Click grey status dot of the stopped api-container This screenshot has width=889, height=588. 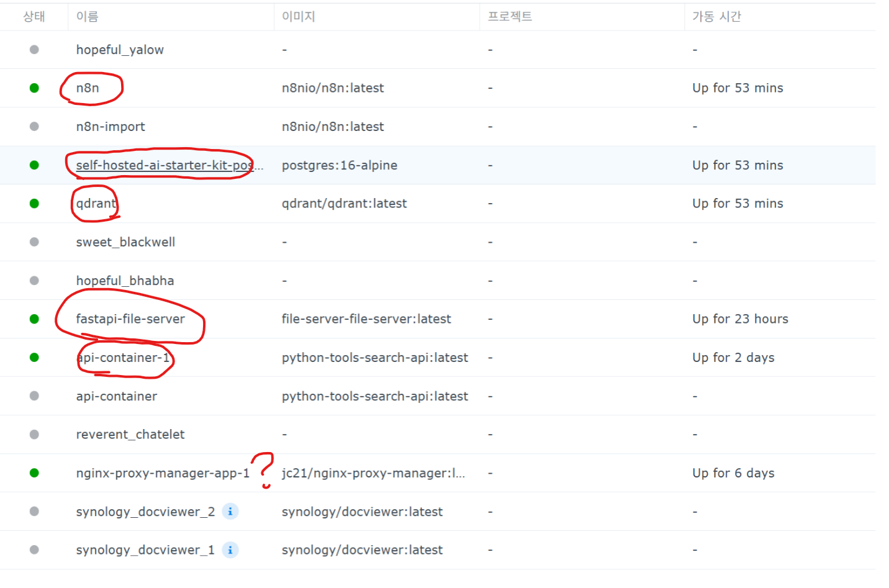click(x=34, y=396)
